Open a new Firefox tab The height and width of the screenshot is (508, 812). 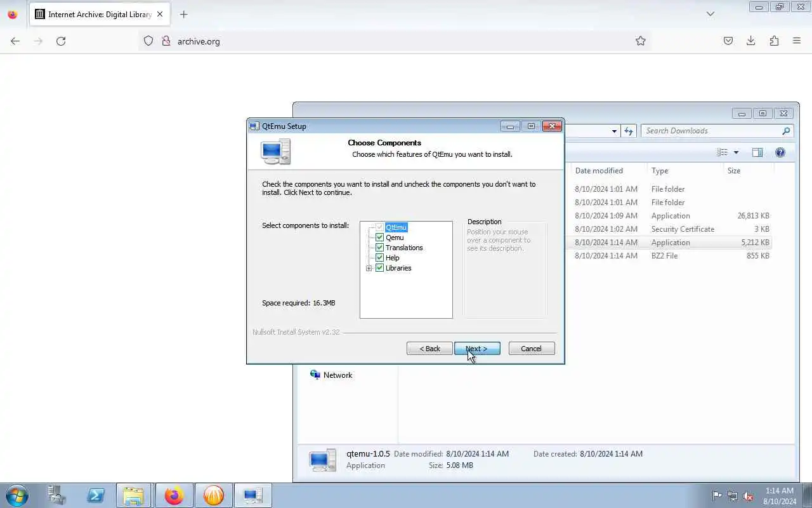click(x=183, y=14)
